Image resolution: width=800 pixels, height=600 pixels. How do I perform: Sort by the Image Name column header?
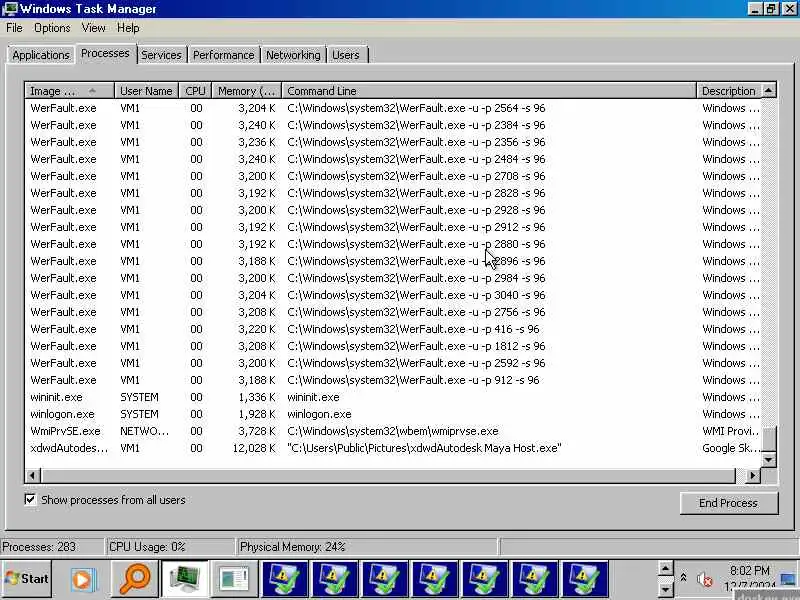pos(69,91)
